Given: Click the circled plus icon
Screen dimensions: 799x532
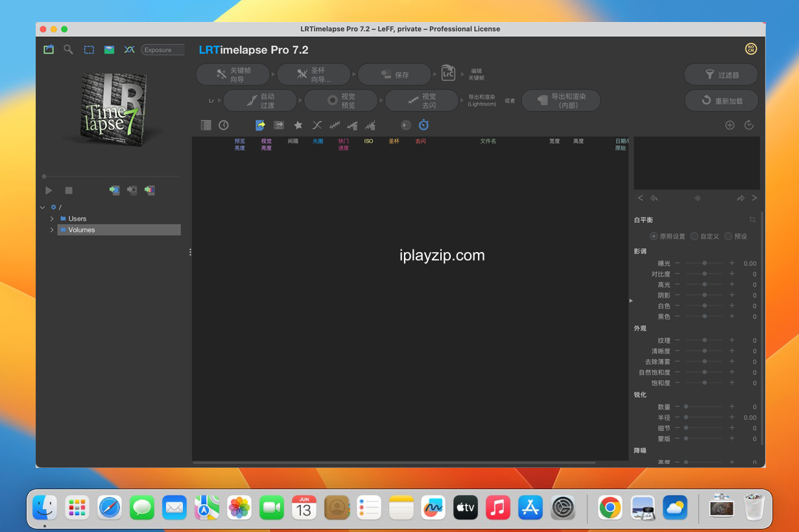Looking at the screenshot, I should (730, 125).
